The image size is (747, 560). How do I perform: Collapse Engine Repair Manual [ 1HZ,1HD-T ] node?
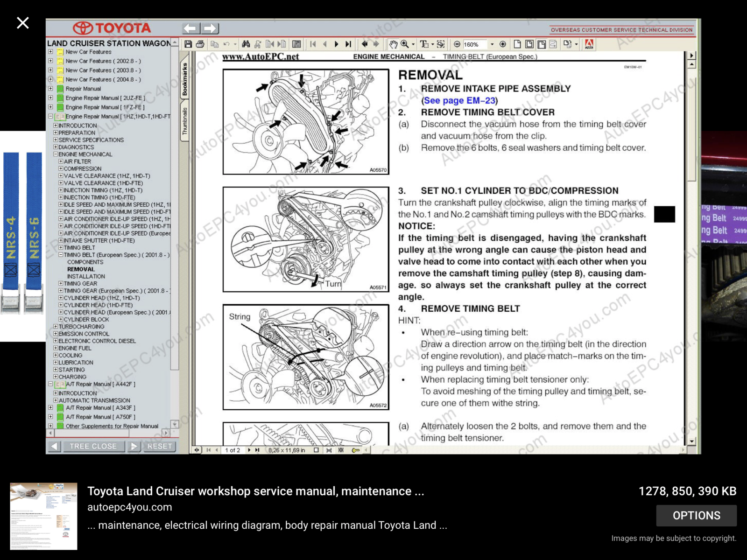[50, 116]
